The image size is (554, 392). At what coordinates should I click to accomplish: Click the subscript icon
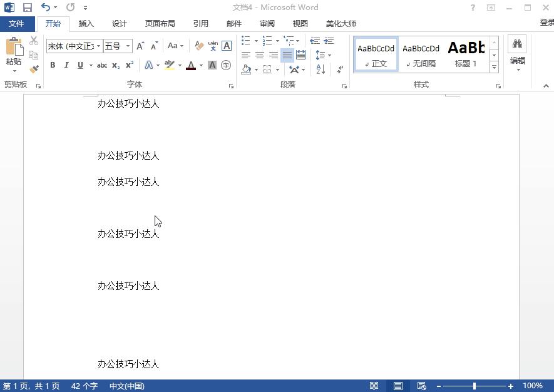[x=115, y=65]
